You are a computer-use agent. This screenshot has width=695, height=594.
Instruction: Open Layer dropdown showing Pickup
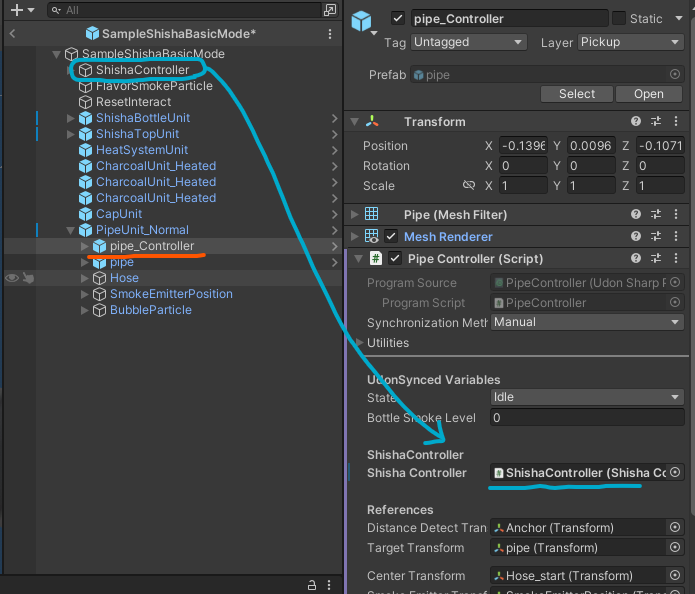point(630,42)
